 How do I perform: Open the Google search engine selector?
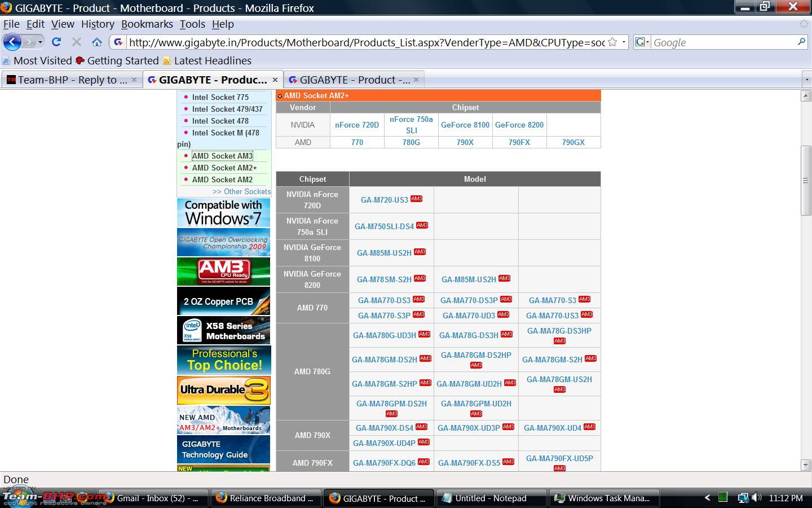point(642,42)
